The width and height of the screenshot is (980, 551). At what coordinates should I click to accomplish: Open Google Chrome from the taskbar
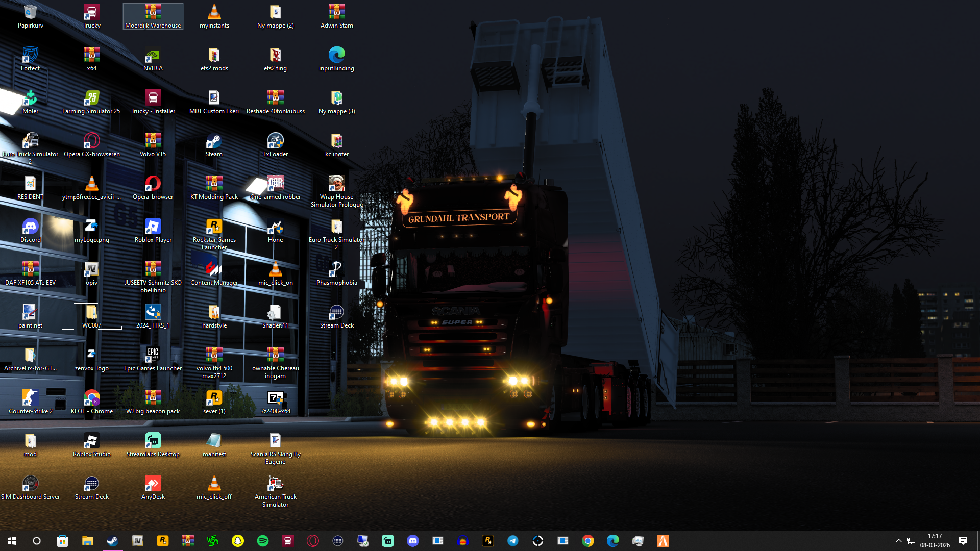[x=588, y=541]
